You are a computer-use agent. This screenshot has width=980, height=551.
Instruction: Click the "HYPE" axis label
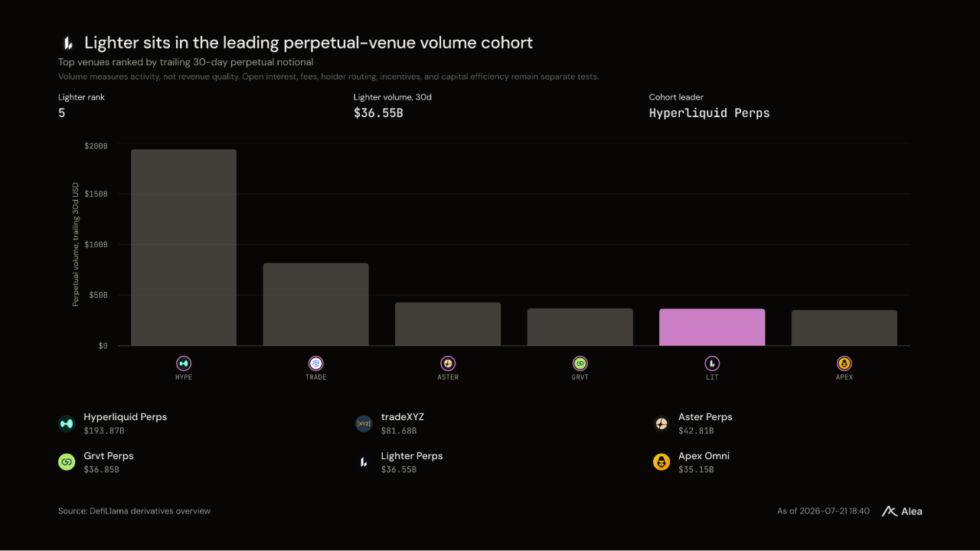click(184, 377)
